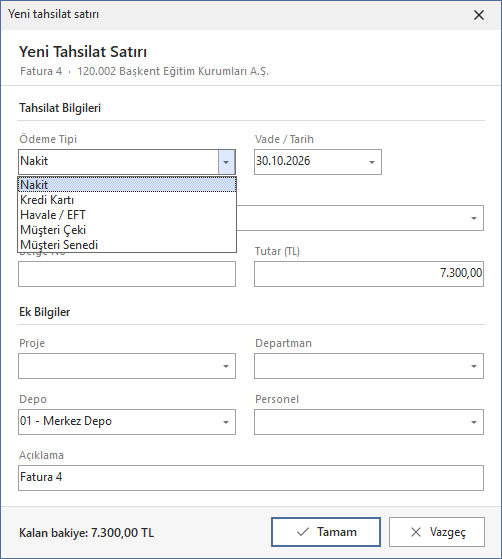Click the Açıklama label
Screen dimensions: 502x559
(x=41, y=455)
